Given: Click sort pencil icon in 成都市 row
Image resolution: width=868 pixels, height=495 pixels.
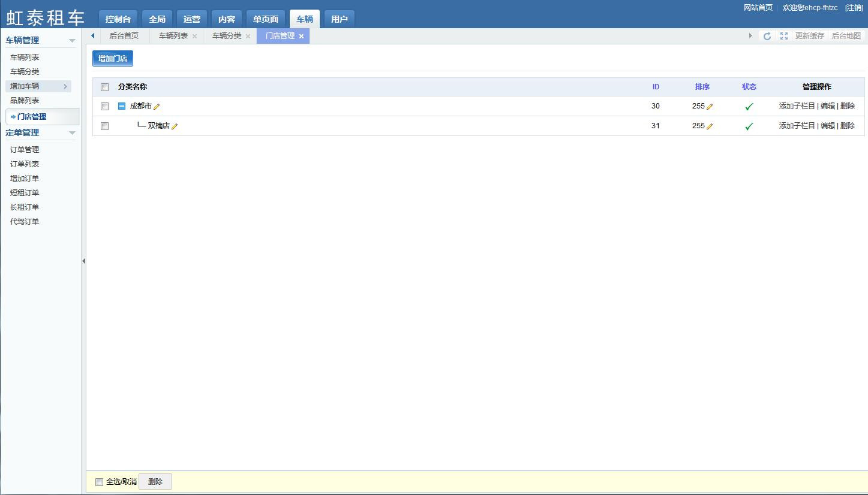Looking at the screenshot, I should (710, 107).
